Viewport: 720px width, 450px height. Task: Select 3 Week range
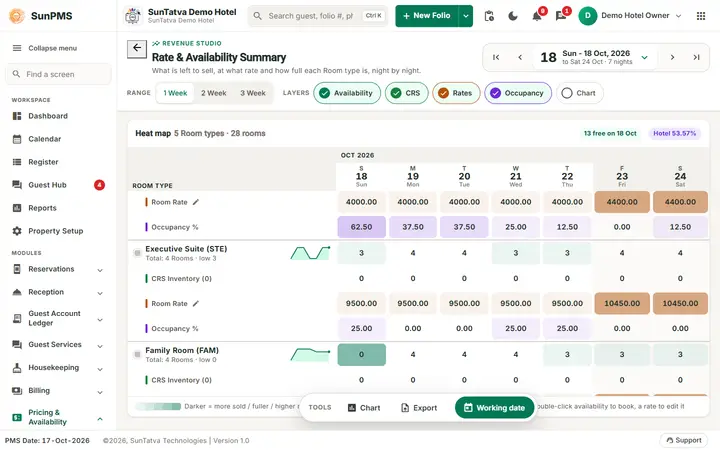pos(253,93)
